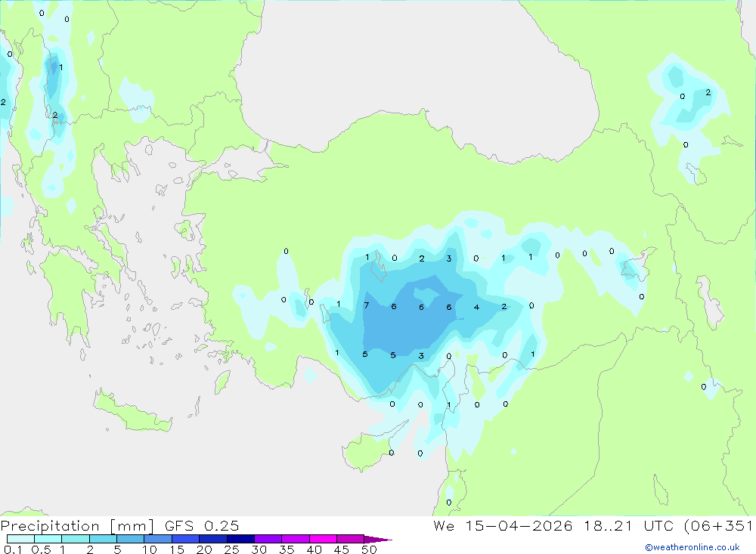The image size is (756, 554).
Task: Pick the 45–50 mm legend color swatch
Action: (350, 539)
